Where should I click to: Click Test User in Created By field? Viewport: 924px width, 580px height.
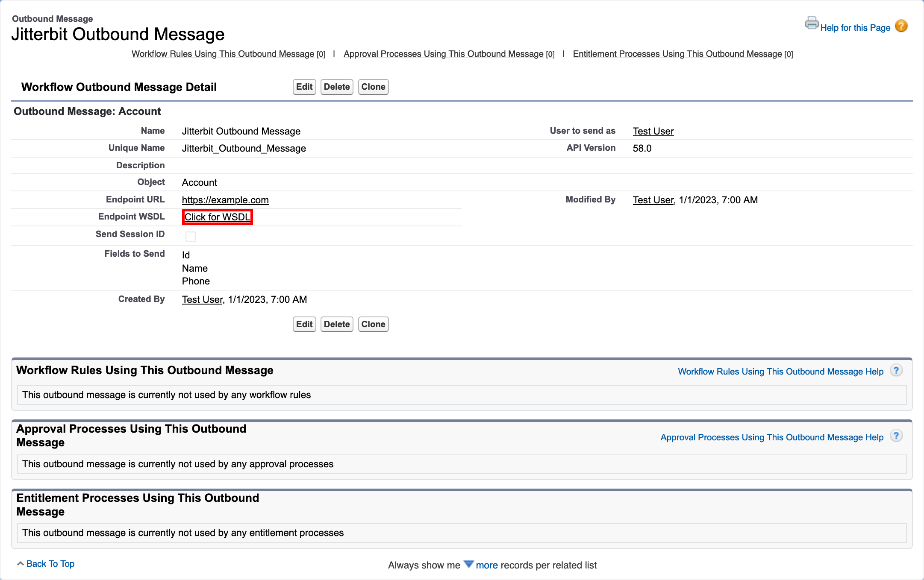(x=202, y=299)
